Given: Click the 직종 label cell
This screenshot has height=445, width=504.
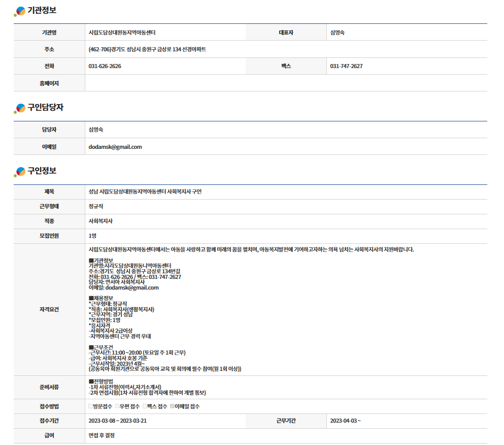Looking at the screenshot, I should 49,221.
